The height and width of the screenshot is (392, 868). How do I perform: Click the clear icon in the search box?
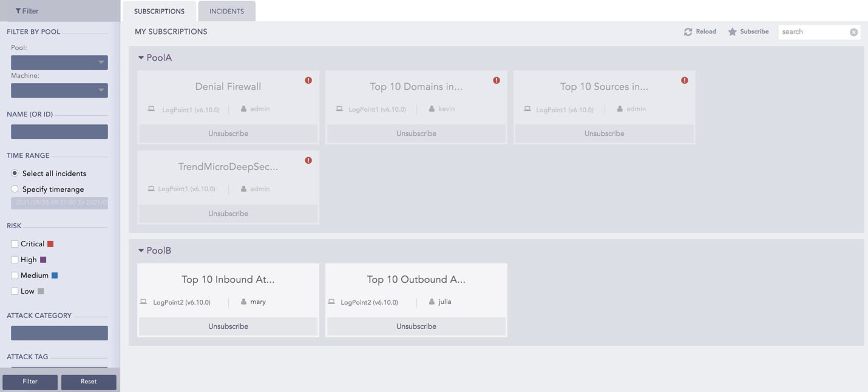854,32
